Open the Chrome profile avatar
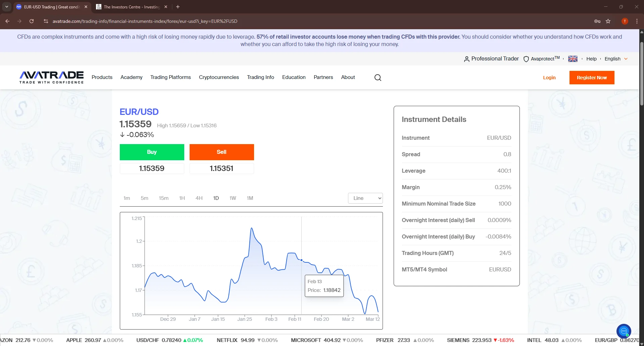Viewport: 644px width, 346px height. coord(625,21)
